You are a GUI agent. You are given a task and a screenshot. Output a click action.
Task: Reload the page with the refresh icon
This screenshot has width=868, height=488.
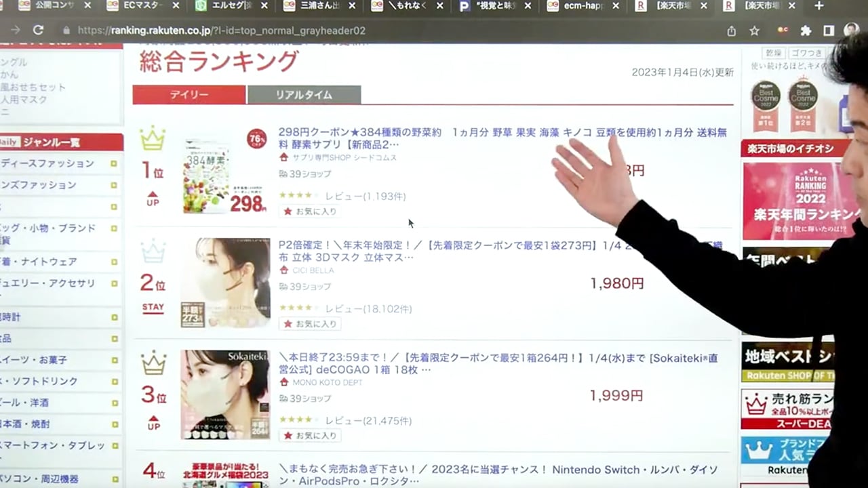pyautogui.click(x=39, y=30)
